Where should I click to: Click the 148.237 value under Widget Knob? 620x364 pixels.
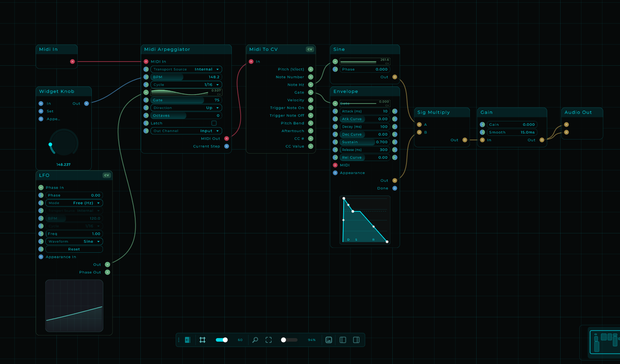pyautogui.click(x=64, y=165)
